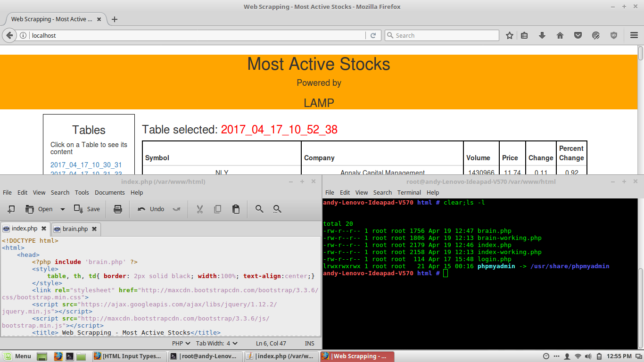Click the phpmyadmin symlink name in terminal

[x=496, y=266]
